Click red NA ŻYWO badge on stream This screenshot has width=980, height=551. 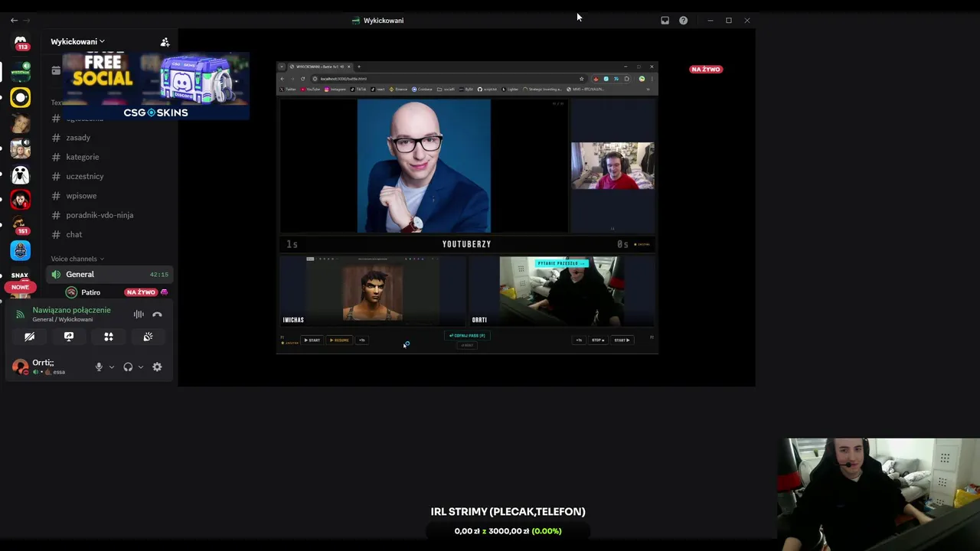point(706,69)
